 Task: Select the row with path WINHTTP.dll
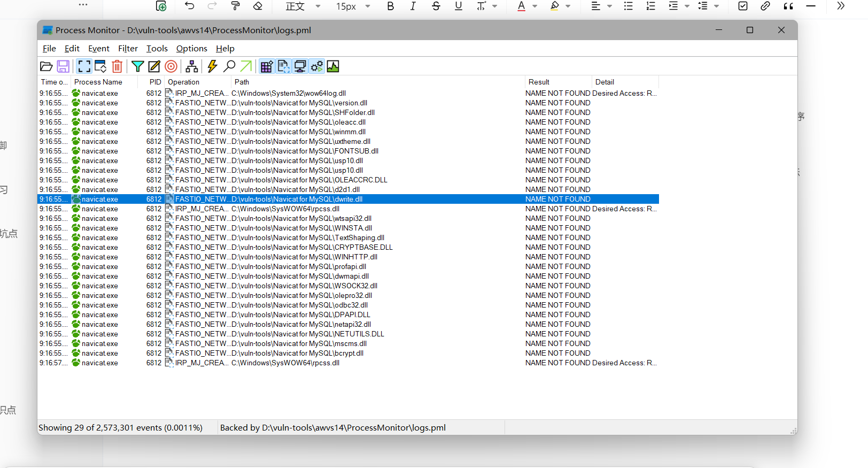[348, 257]
